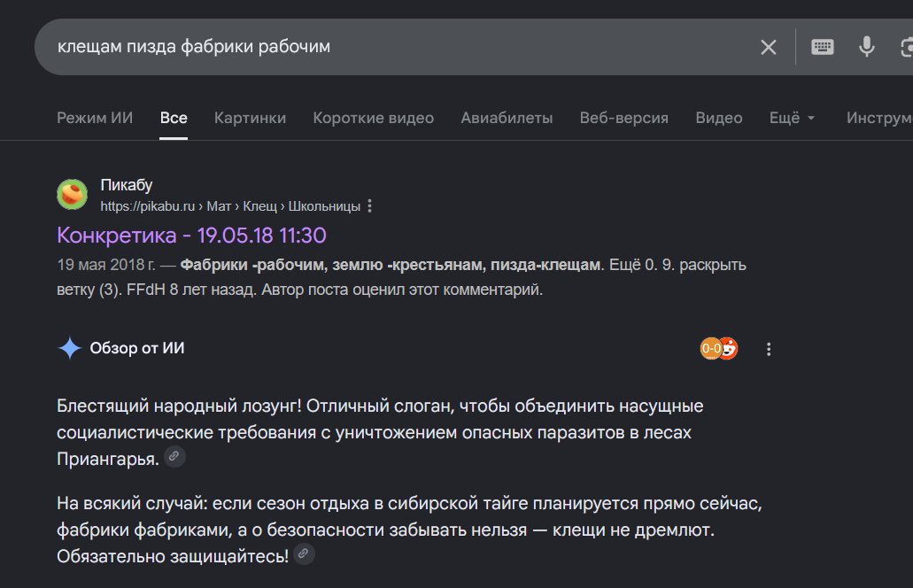Open the Картинки tab

point(250,118)
